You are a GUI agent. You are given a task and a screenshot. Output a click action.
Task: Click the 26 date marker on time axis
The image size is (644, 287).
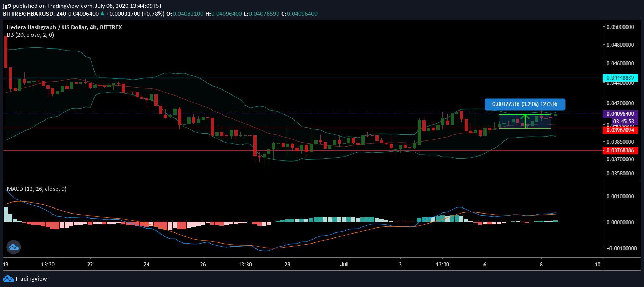click(x=203, y=265)
